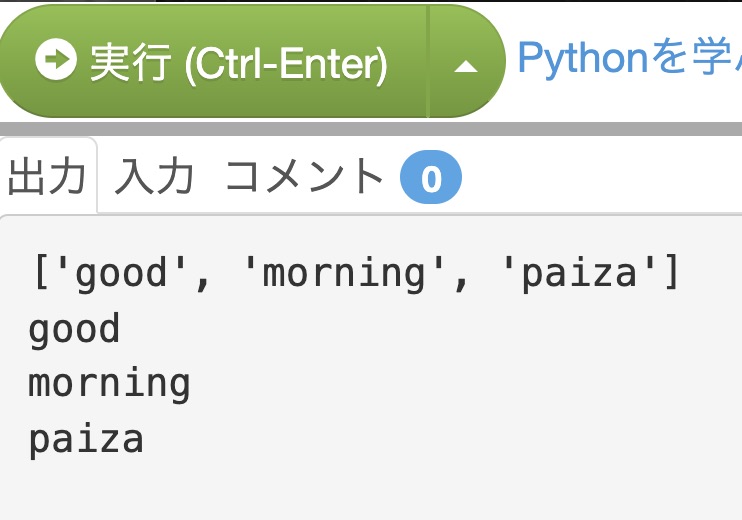Open the コメント tab
742x520 pixels.
click(304, 176)
